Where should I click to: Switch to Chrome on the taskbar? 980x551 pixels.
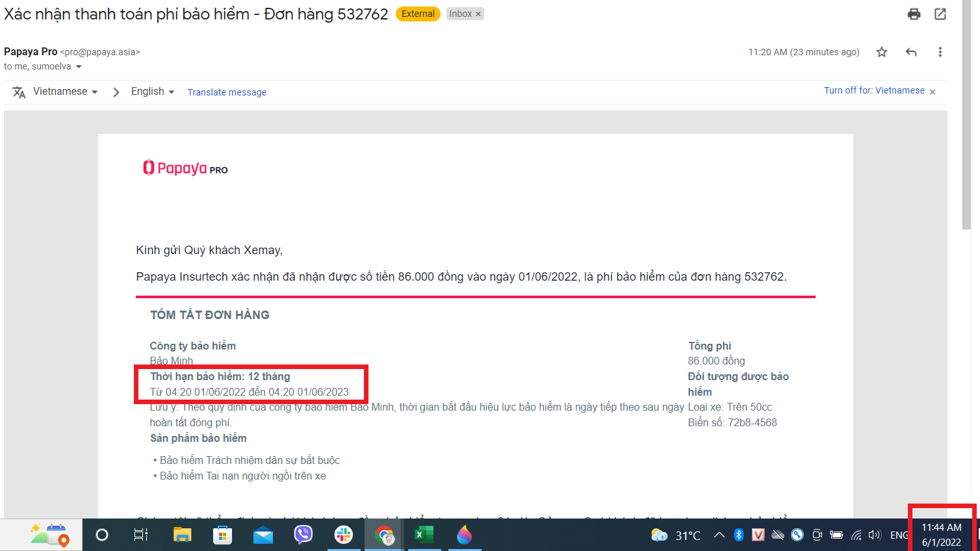384,535
